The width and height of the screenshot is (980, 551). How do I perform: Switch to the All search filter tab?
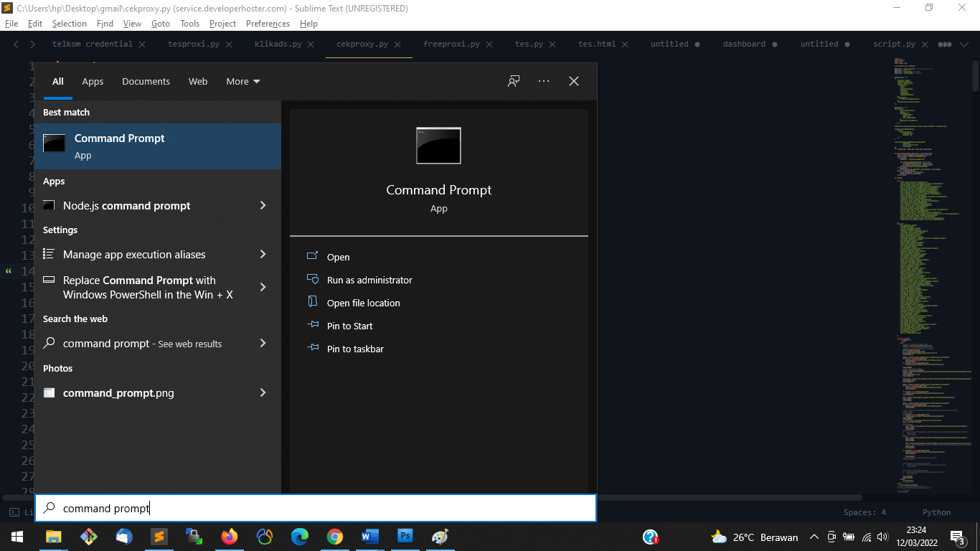(x=58, y=81)
